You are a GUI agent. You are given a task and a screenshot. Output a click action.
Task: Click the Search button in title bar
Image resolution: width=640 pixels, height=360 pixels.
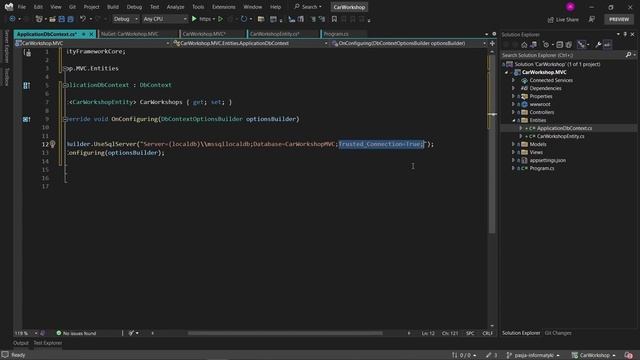tap(308, 7)
